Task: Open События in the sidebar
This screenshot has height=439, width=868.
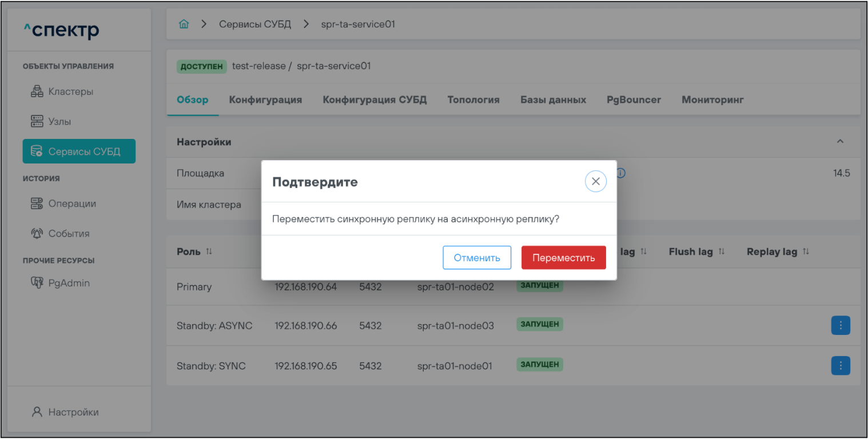Action: pos(61,233)
